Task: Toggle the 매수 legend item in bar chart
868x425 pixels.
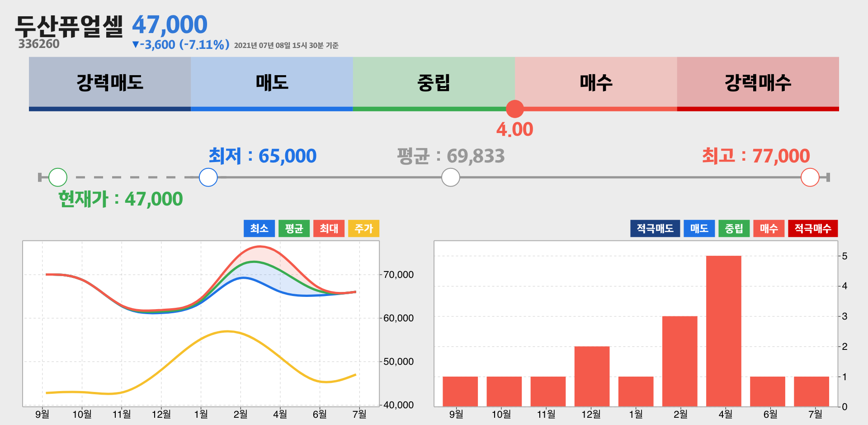Action: [x=769, y=229]
